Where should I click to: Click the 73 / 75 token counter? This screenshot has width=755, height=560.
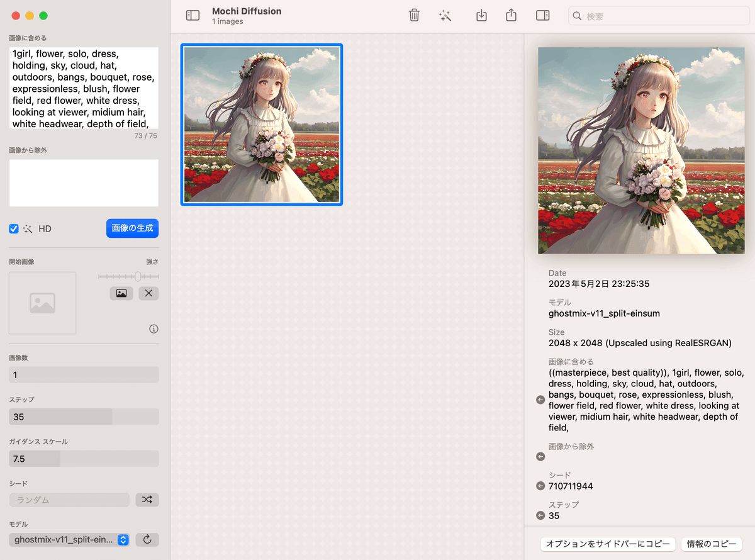(x=146, y=136)
